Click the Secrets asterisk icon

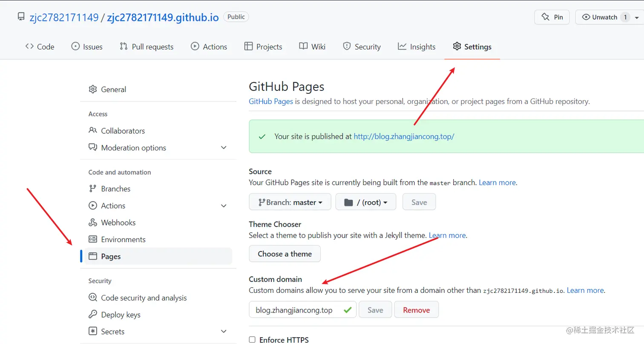point(92,331)
